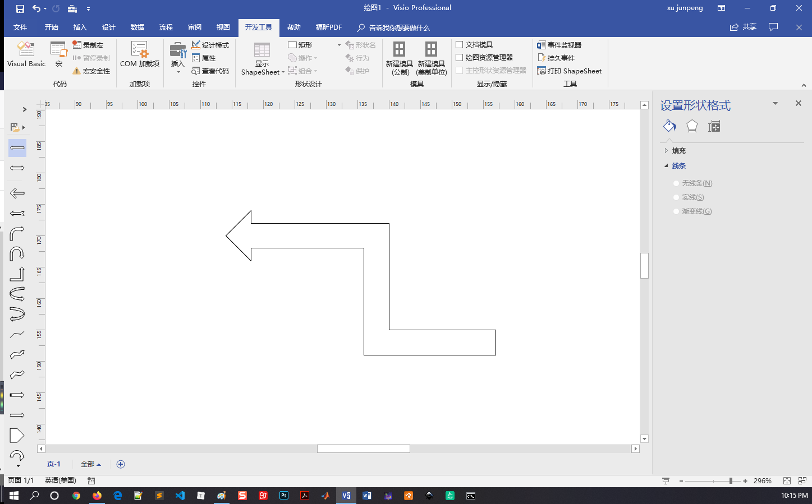This screenshot has width=812, height=504.
Task: Toggle Document Stencil (文档模具) checkbox
Action: 459,45
